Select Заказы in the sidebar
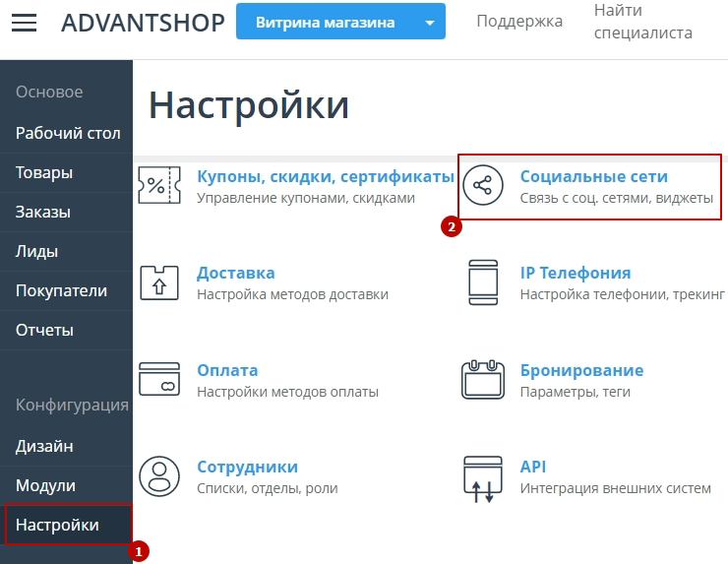728x564 pixels. point(43,212)
